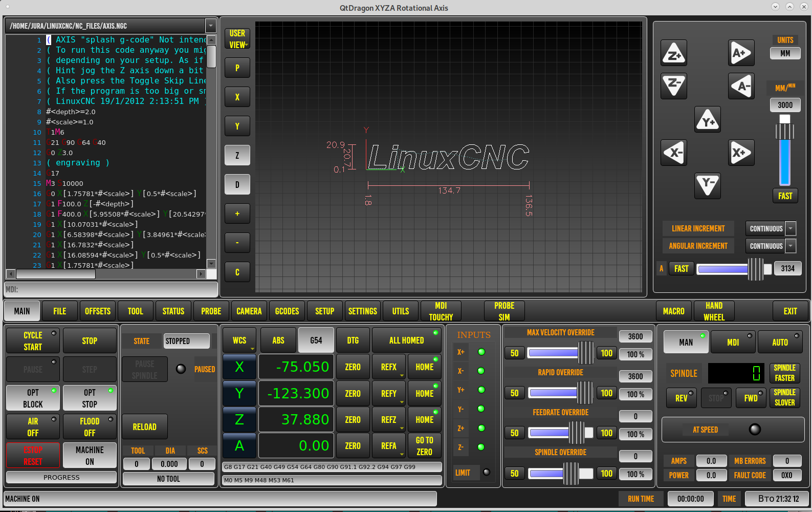Switch preview to Y view
Viewport: 812px width, 512px height.
click(x=237, y=126)
